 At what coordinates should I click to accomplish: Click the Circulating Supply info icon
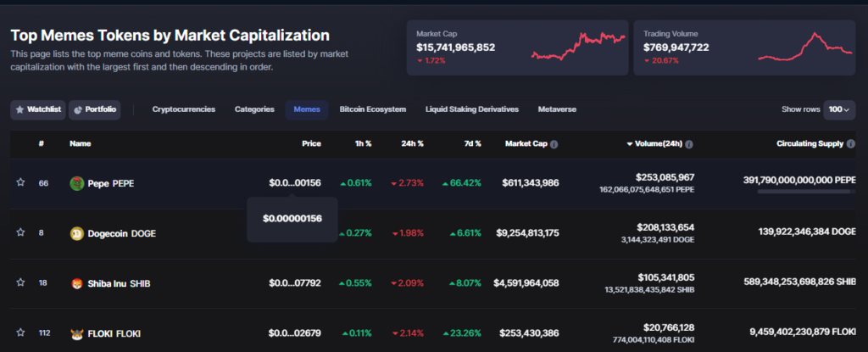[x=850, y=144]
